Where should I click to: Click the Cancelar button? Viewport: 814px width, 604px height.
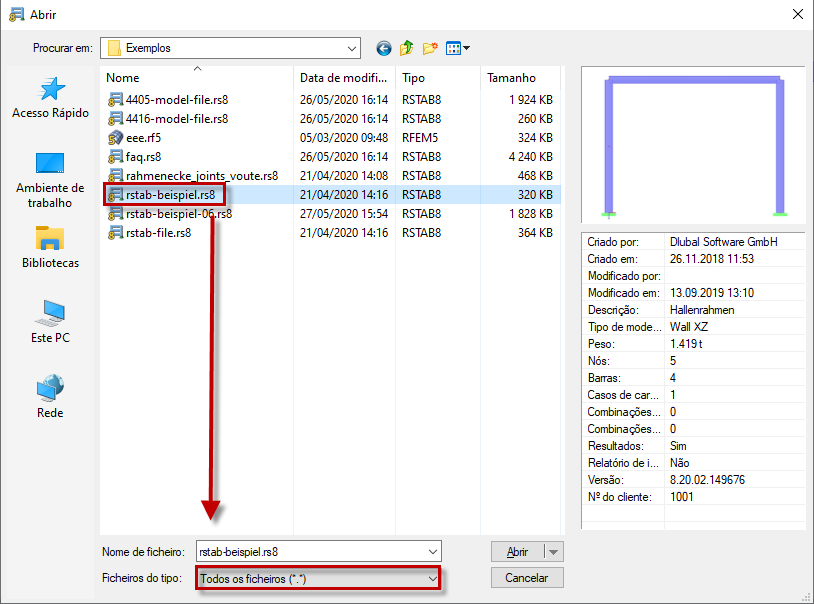527,578
